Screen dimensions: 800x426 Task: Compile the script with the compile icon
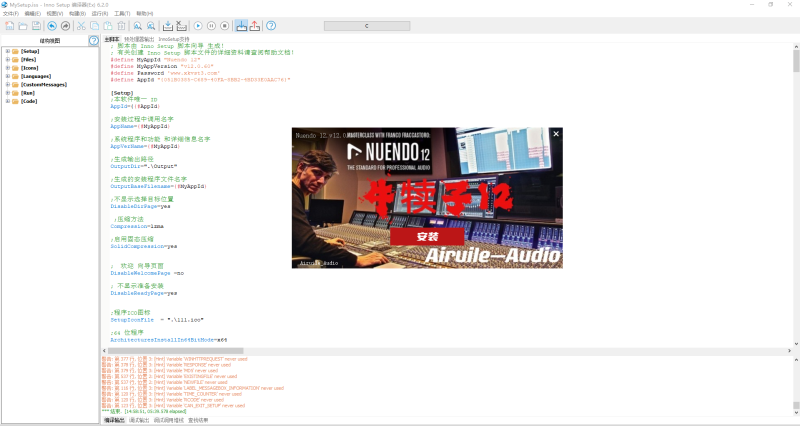[167, 26]
